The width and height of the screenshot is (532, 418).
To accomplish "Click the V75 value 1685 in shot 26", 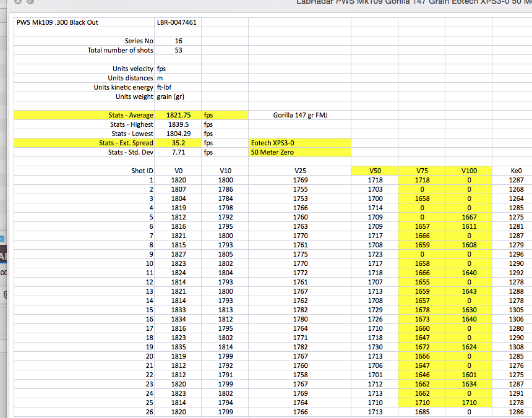I will point(422,412).
